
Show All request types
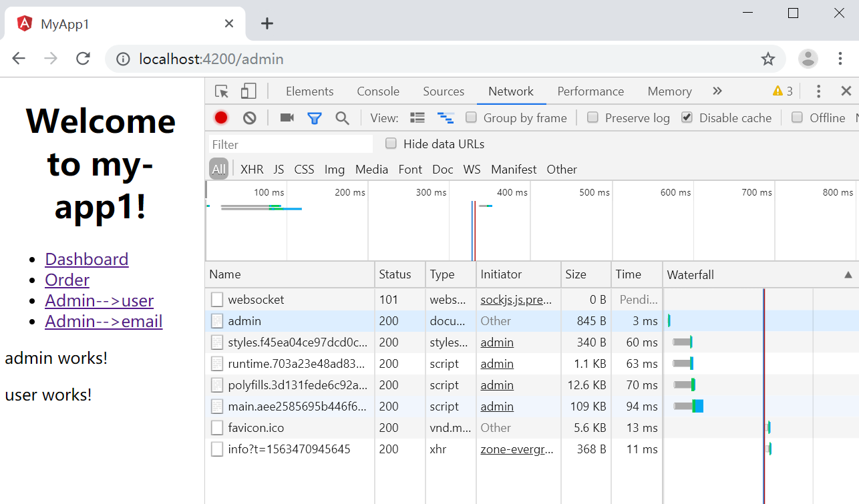219,170
